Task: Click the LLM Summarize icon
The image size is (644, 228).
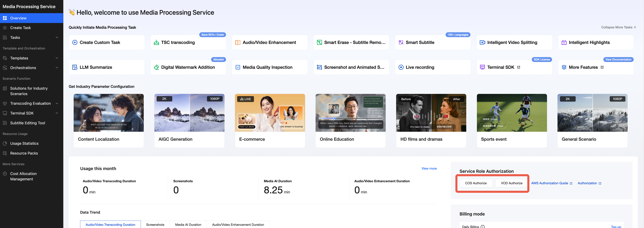Action: tap(74, 67)
